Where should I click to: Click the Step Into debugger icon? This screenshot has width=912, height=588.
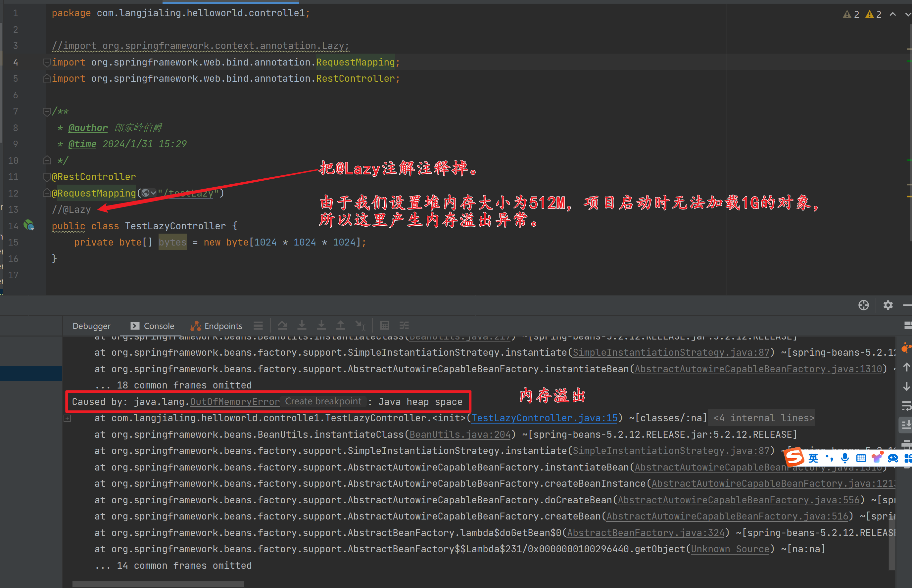click(302, 325)
